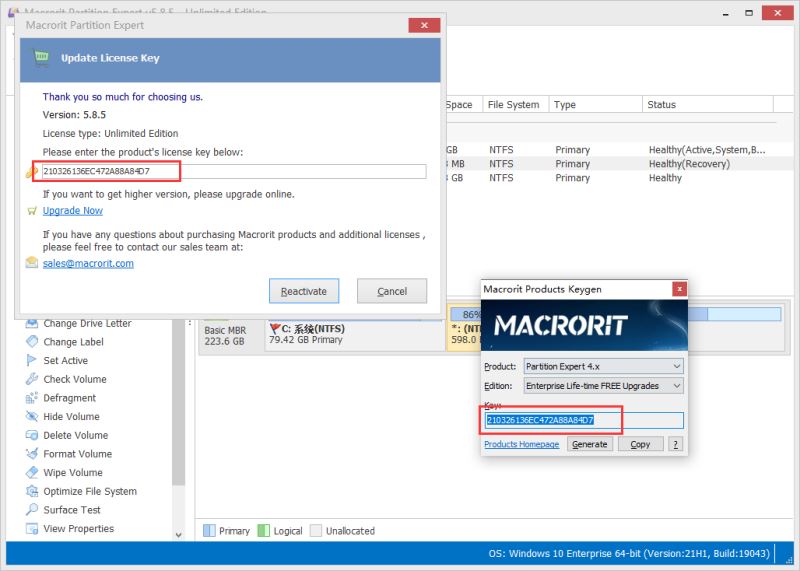Click the Surface Test magnifier icon
The height and width of the screenshot is (571, 800).
pyautogui.click(x=32, y=509)
